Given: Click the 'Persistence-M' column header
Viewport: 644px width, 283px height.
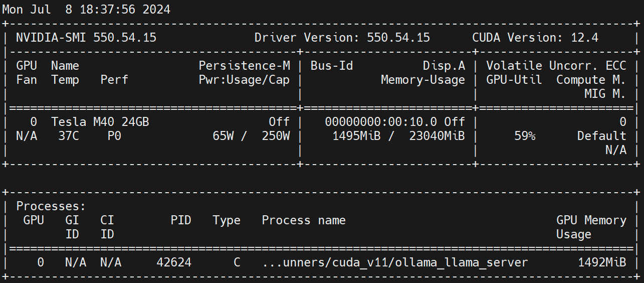Looking at the screenshot, I should (x=245, y=66).
